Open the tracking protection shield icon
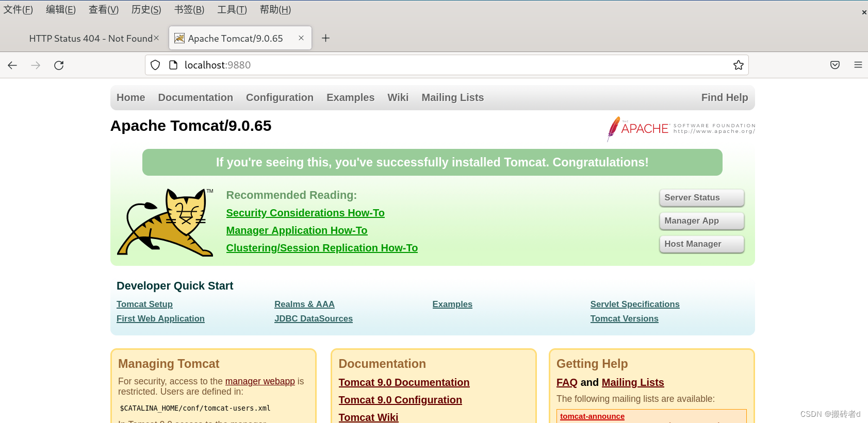 coord(155,65)
